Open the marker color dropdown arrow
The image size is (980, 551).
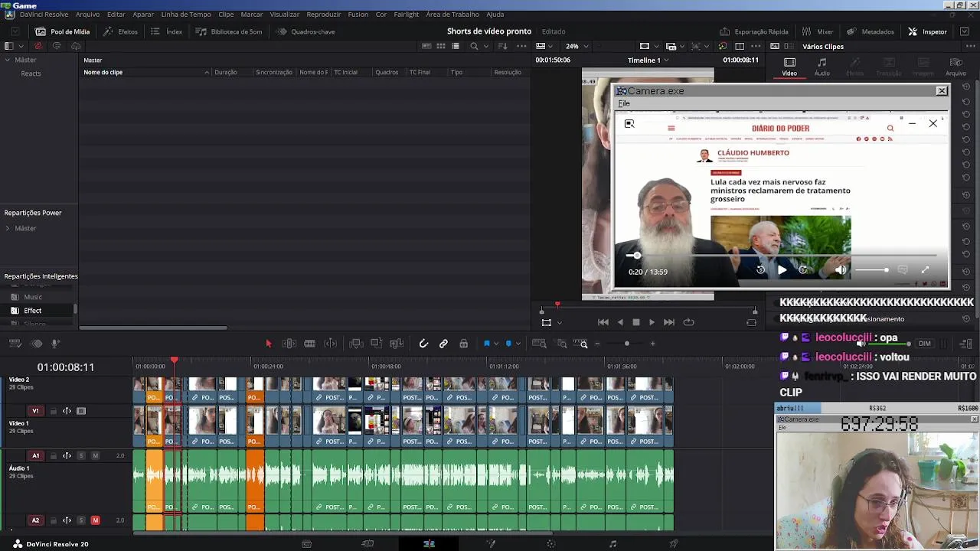point(518,344)
